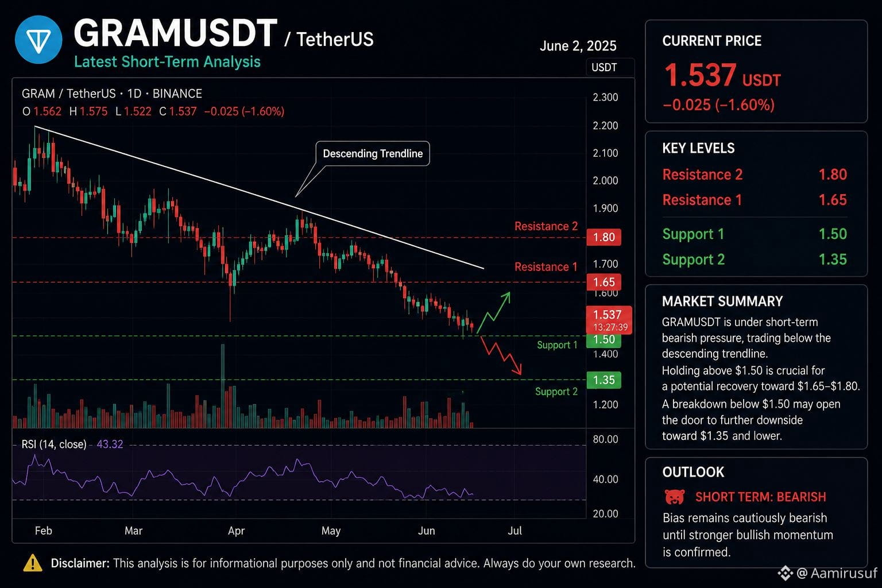The image size is (882, 588).
Task: Click the red 1.80 price tag on axis
Action: 604,237
